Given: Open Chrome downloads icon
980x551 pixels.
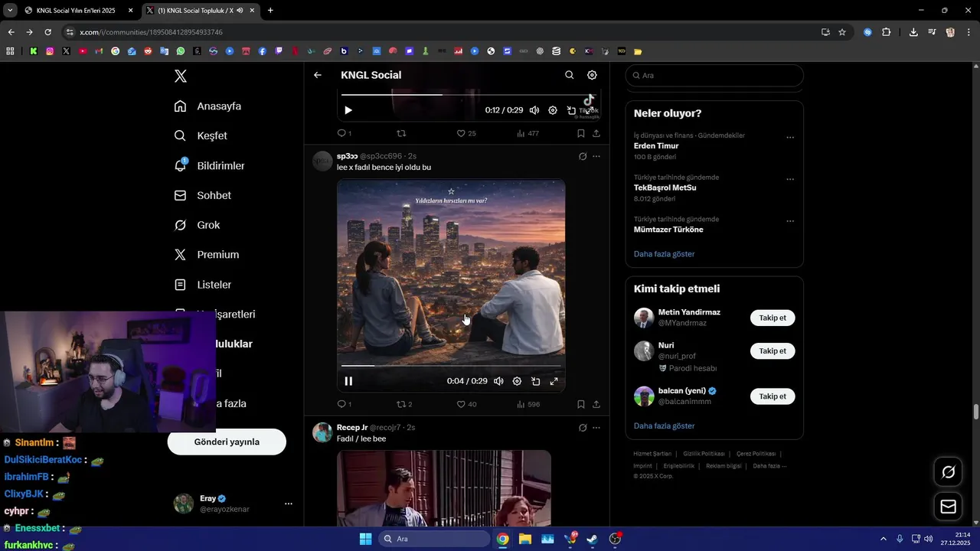Looking at the screenshot, I should point(913,32).
